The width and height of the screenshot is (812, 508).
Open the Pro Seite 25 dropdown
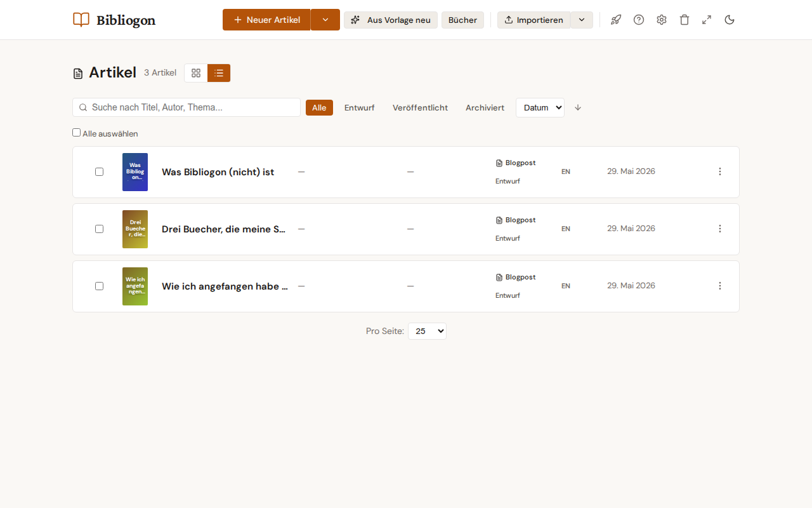[427, 331]
